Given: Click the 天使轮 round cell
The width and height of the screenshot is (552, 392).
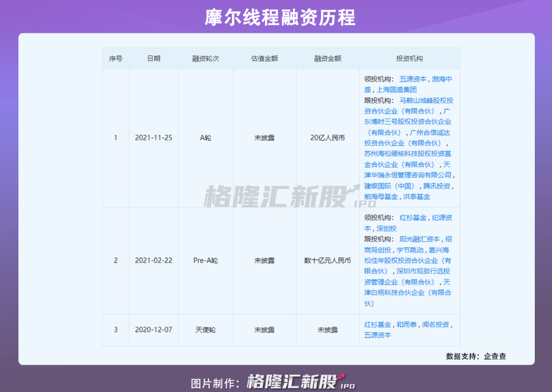Looking at the screenshot, I should [x=206, y=330].
